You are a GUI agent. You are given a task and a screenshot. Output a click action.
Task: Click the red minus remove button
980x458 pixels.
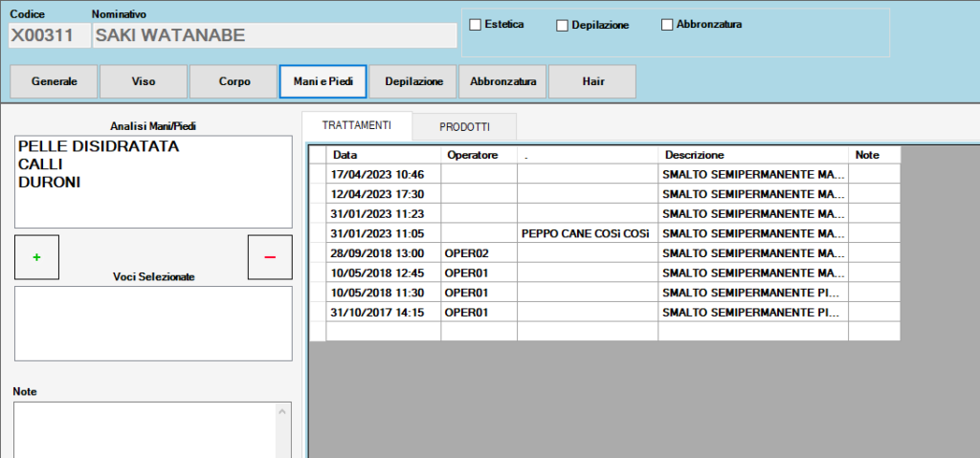pyautogui.click(x=269, y=257)
